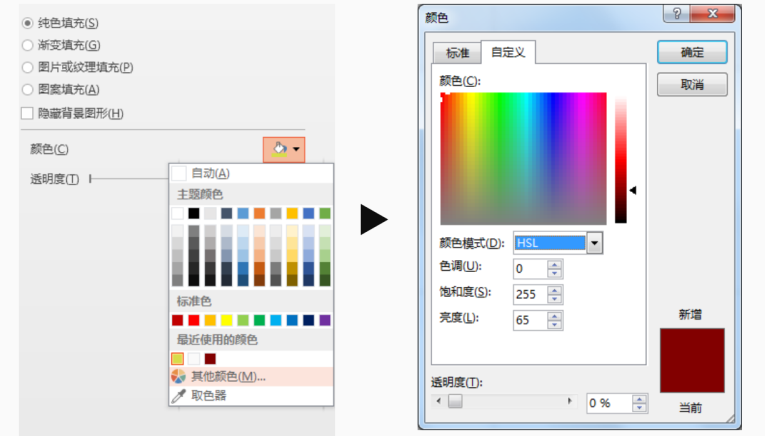Viewport: 765px width, 436px height.
Task: Enable the 隐藏背景图形(H) checkbox
Action: [27, 114]
